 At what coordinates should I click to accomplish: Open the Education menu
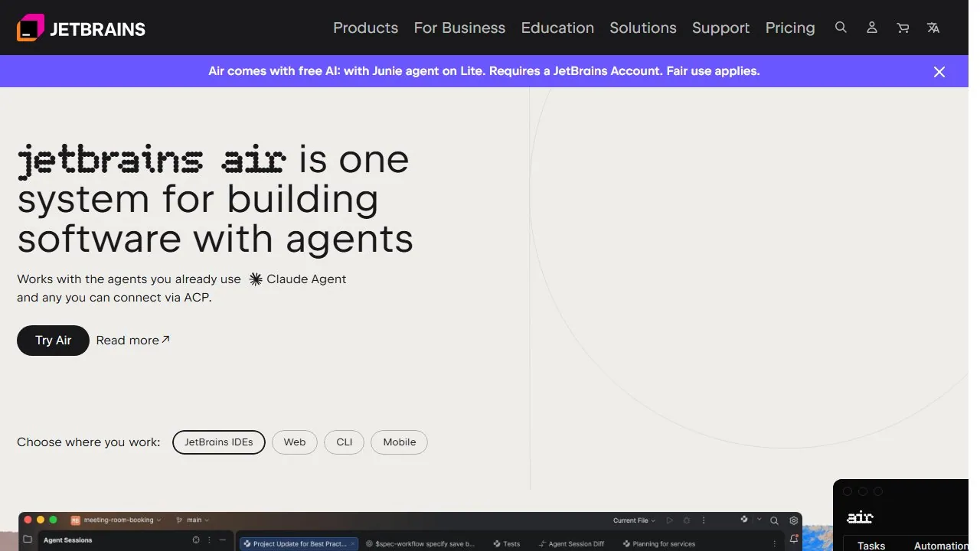tap(557, 28)
